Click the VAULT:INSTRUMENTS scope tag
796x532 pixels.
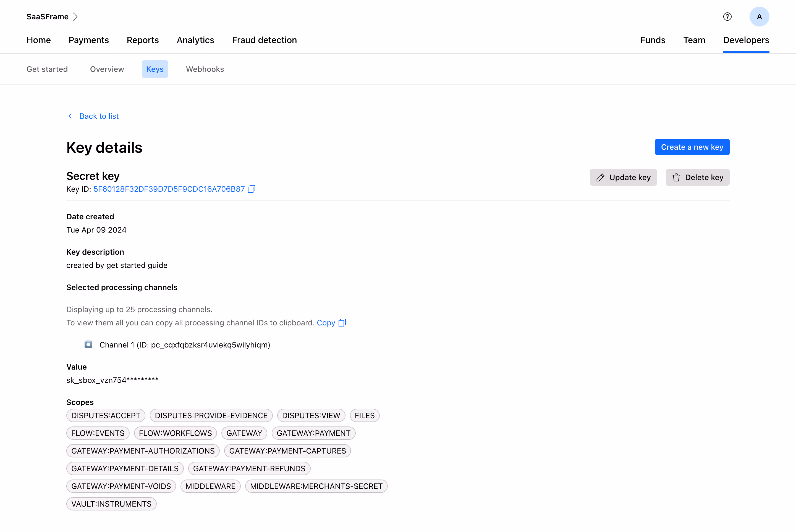111,504
